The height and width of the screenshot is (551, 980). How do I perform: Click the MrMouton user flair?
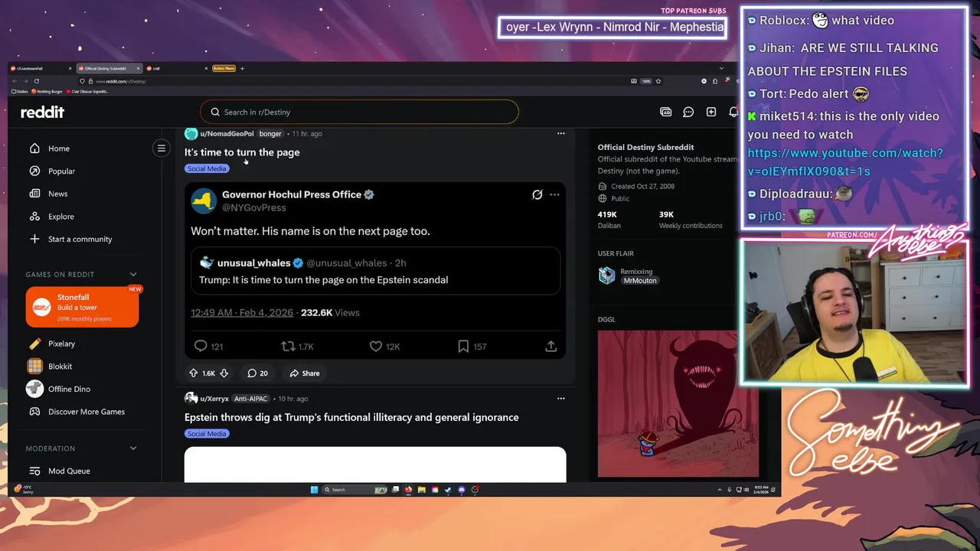click(x=640, y=281)
